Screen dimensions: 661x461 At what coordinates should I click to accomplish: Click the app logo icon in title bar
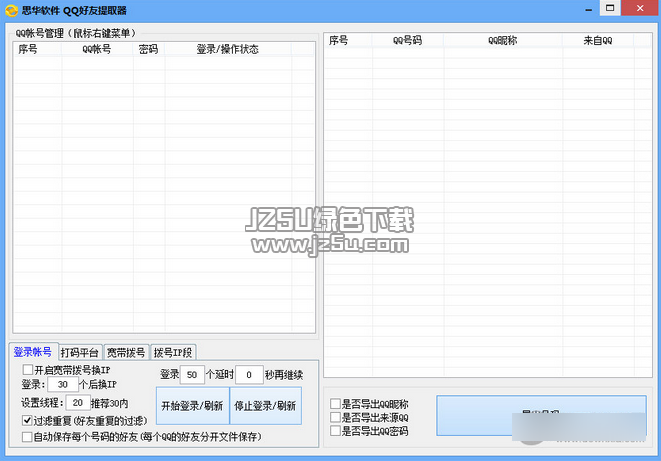[x=11, y=11]
